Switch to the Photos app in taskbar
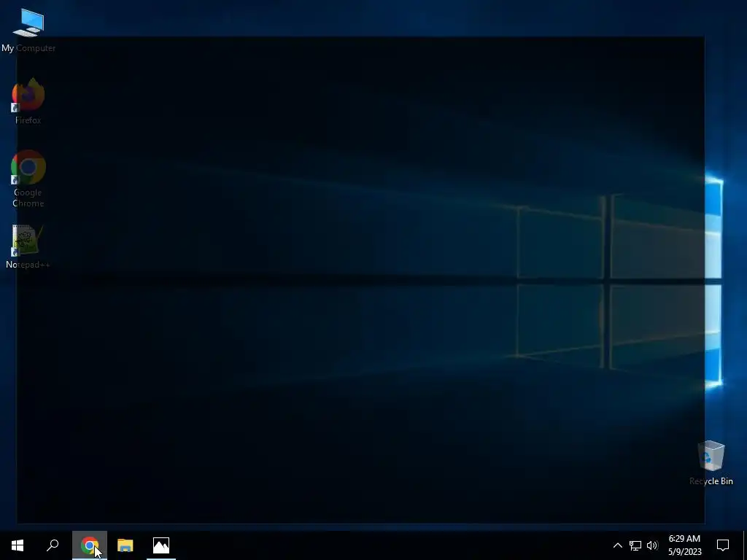The image size is (747, 560). coord(161,545)
